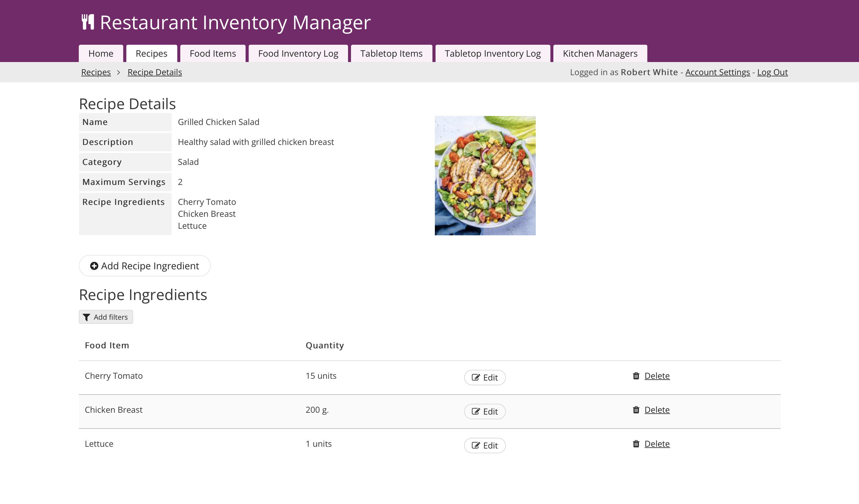This screenshot has width=859, height=504.
Task: Open Account Settings link
Action: pyautogui.click(x=718, y=72)
